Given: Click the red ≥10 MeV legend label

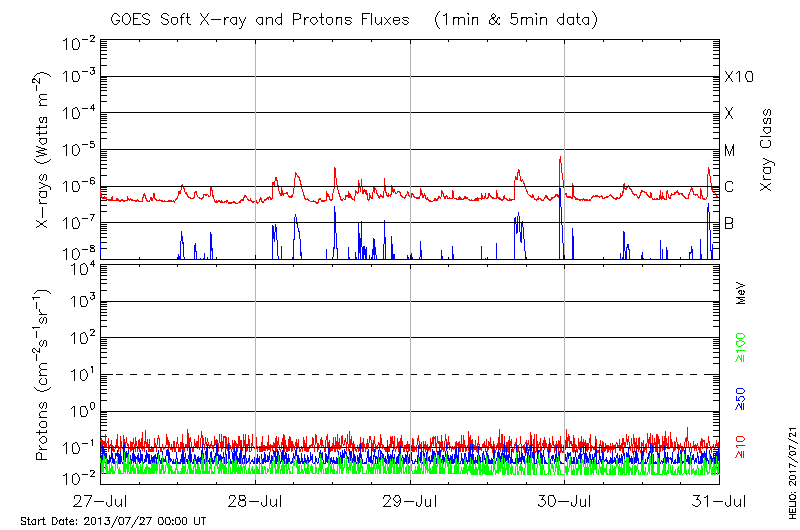Looking at the screenshot, I should 742,447.
